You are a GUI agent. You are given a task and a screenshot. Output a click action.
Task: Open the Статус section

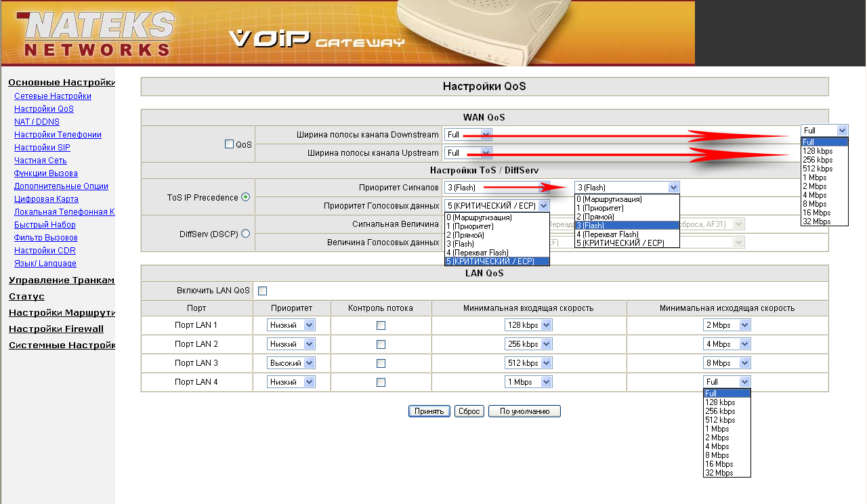(26, 297)
